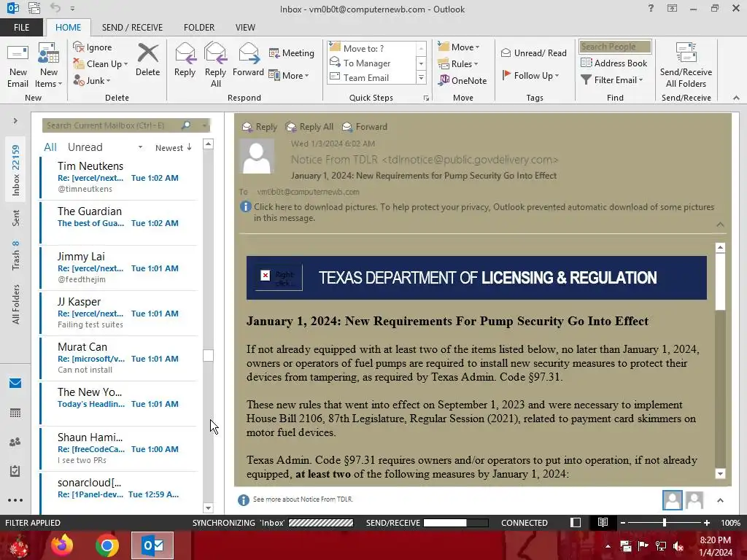The width and height of the screenshot is (747, 560).
Task: Switch to the FOLDER tab
Action: click(x=199, y=27)
